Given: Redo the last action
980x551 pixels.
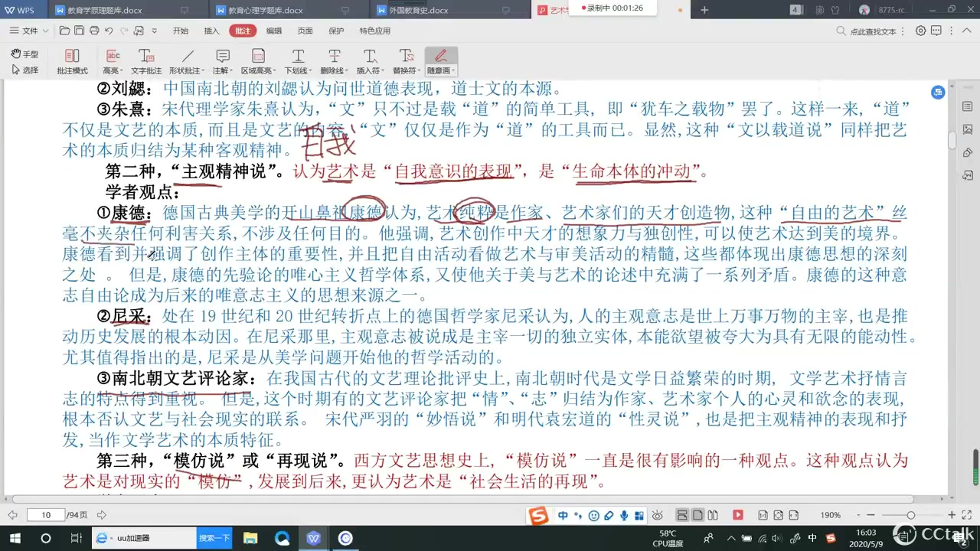Looking at the screenshot, I should tap(124, 31).
